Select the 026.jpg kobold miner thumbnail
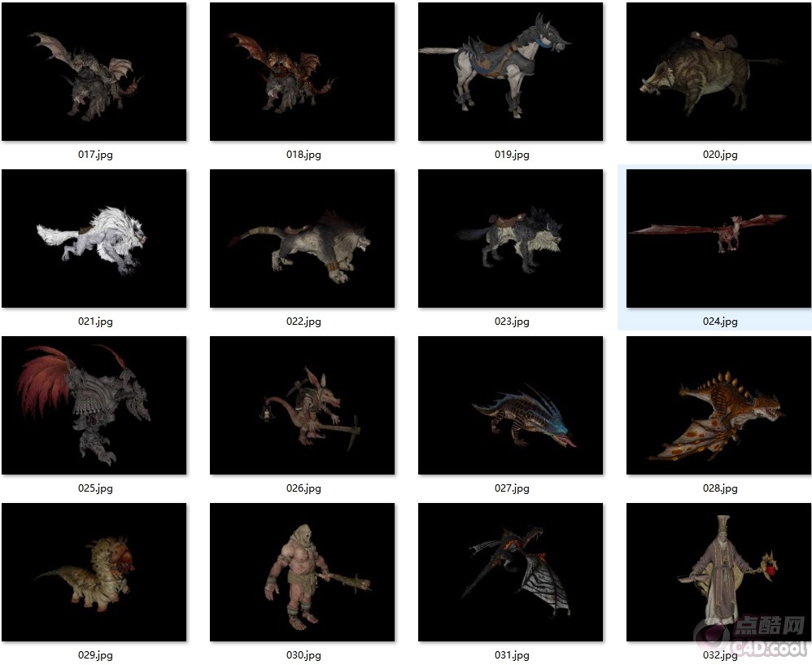The width and height of the screenshot is (812, 665). tap(302, 405)
